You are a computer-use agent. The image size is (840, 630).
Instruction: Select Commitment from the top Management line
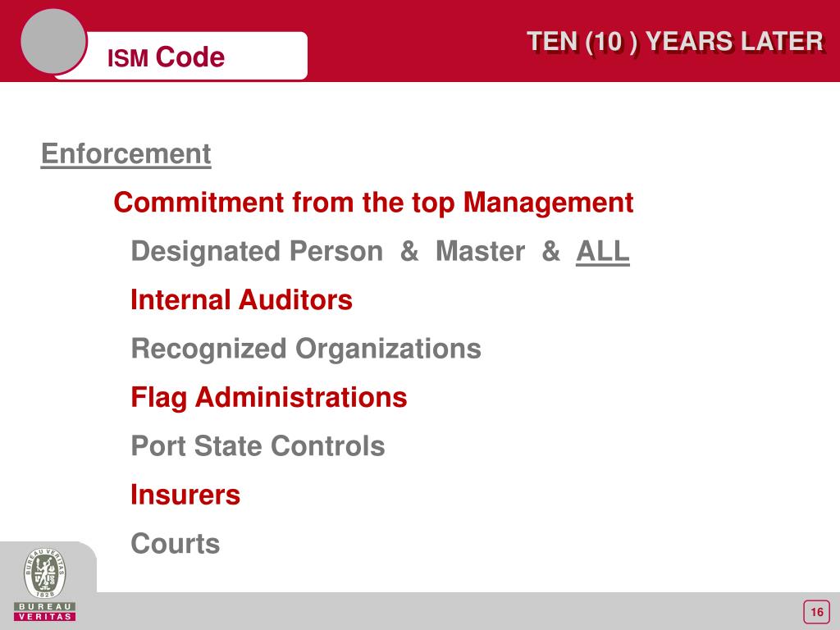click(x=373, y=203)
